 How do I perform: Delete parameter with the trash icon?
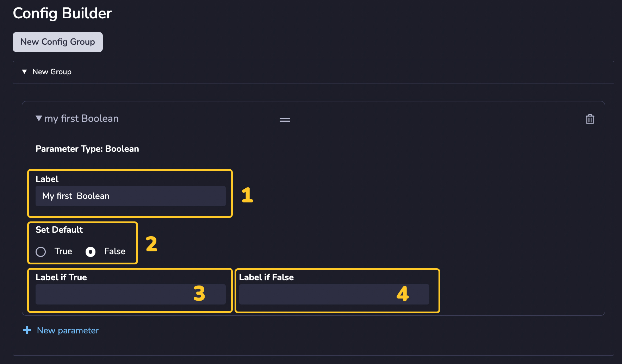pyautogui.click(x=590, y=119)
